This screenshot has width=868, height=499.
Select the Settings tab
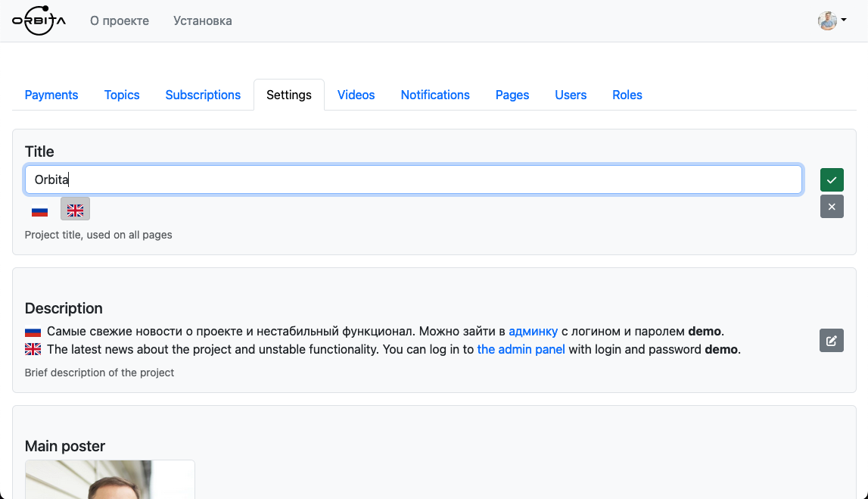[289, 95]
